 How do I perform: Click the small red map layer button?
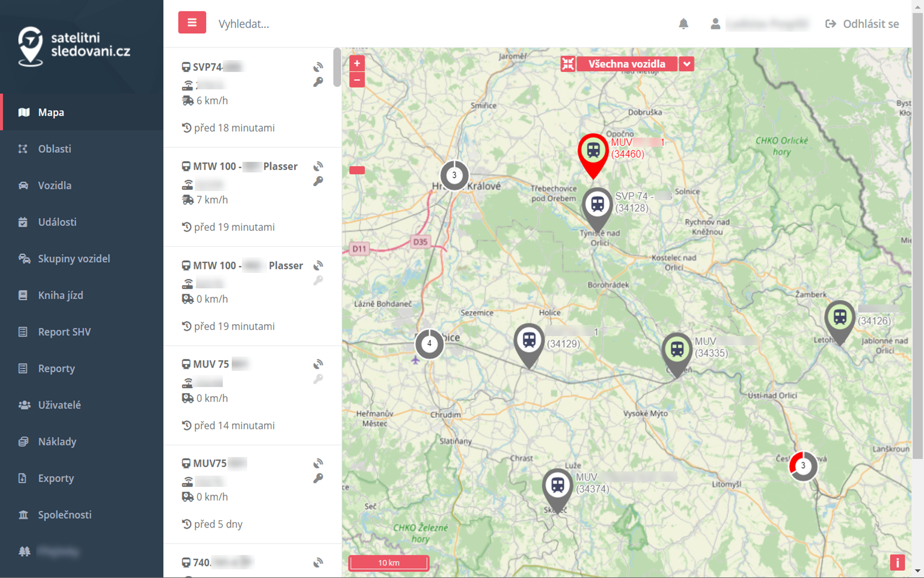(357, 170)
